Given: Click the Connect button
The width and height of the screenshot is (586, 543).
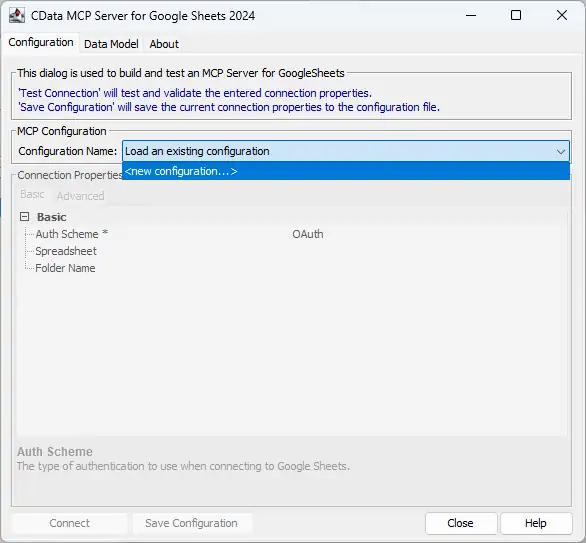Looking at the screenshot, I should pos(70,523).
